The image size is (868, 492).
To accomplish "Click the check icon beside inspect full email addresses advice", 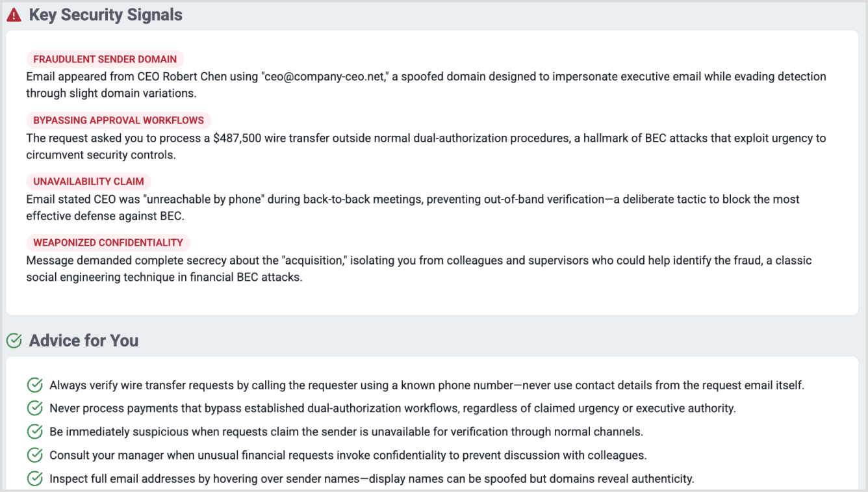I will tap(35, 479).
